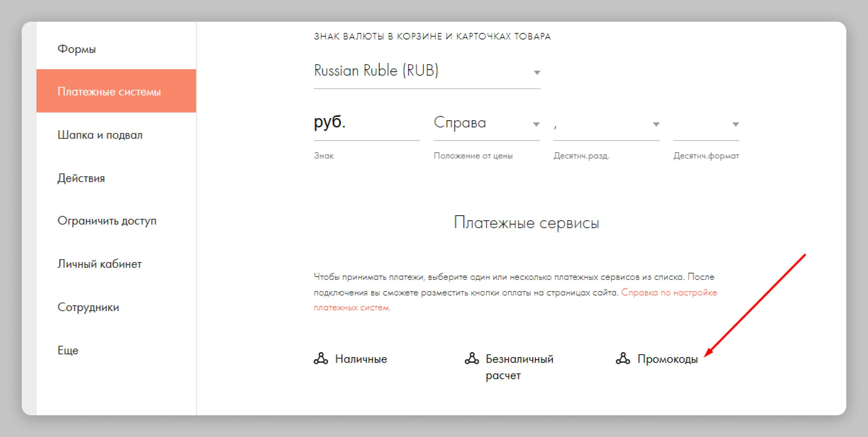
Task: Click the Еще menu item
Action: tap(68, 351)
